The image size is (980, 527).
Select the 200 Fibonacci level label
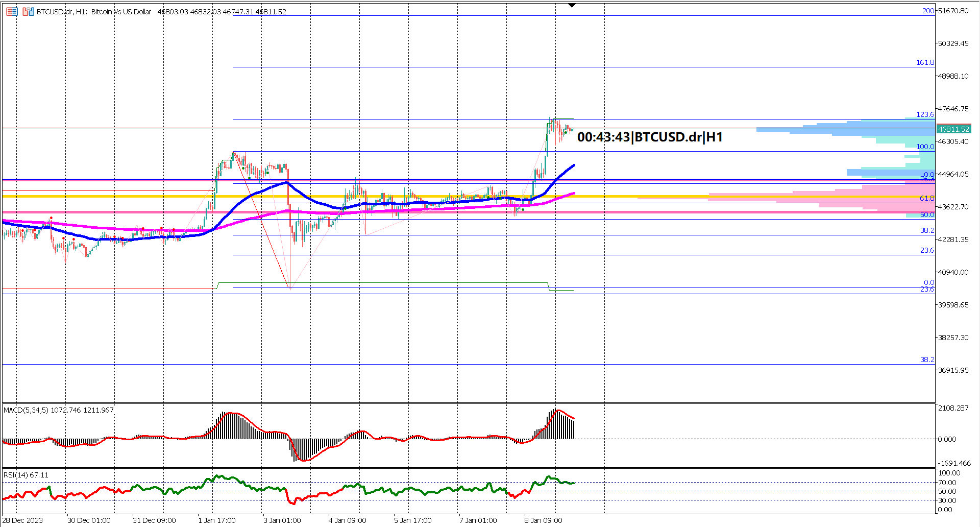pos(927,11)
